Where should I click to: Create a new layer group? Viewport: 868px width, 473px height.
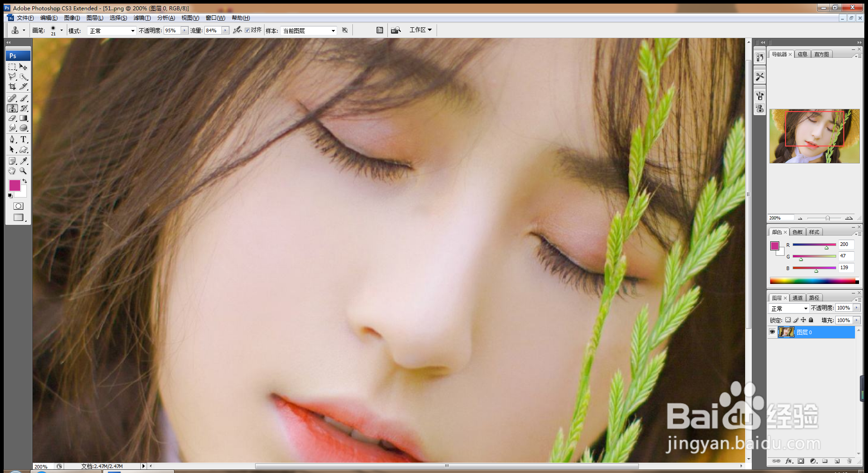(825, 461)
